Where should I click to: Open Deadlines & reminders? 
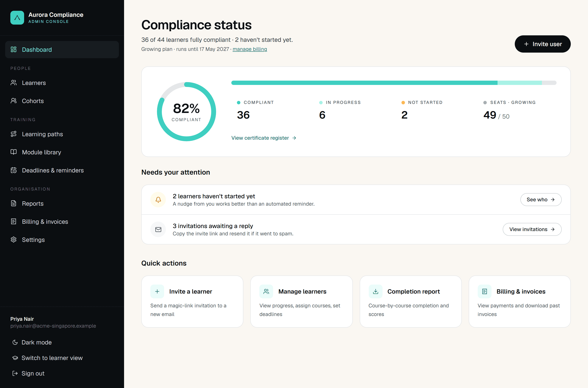62,170
